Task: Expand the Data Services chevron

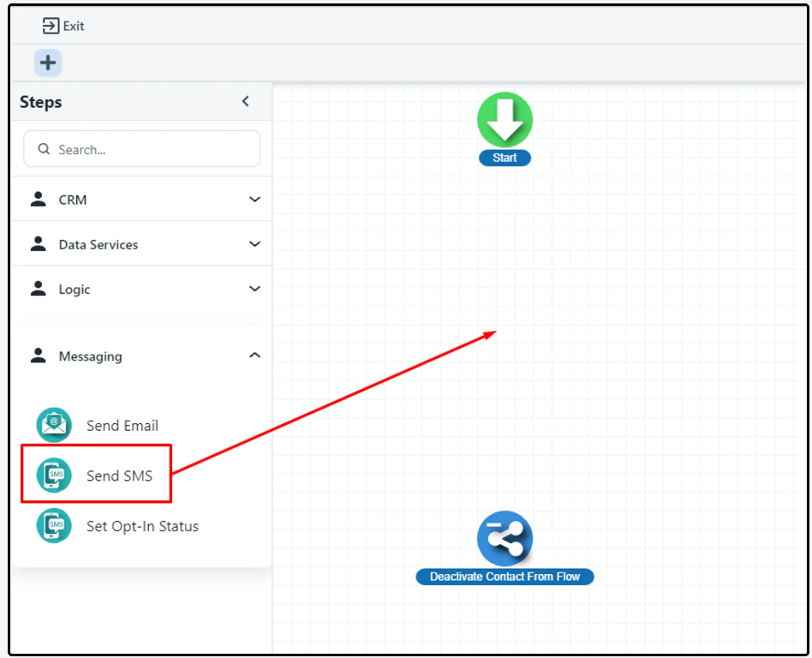Action: 254,244
